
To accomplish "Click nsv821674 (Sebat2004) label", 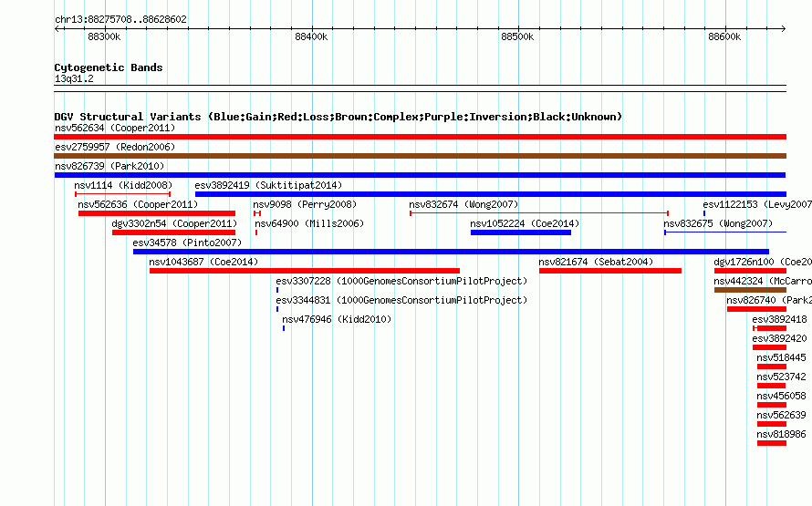I will click(596, 262).
